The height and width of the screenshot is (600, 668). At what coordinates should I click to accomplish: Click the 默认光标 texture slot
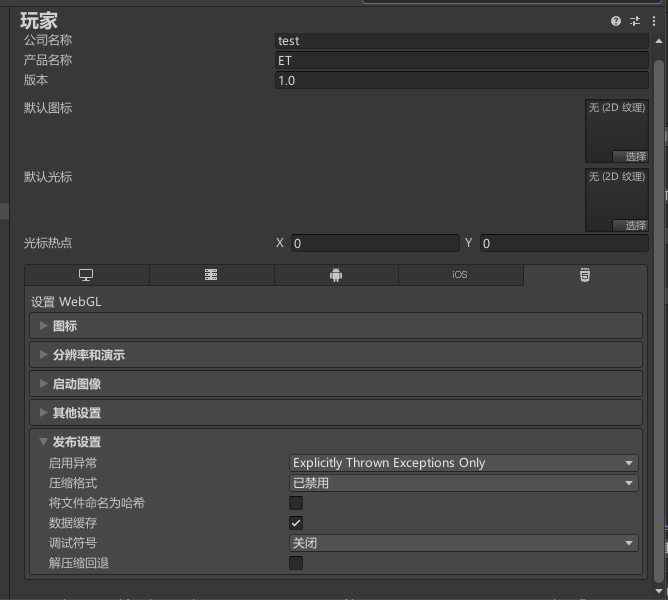click(x=617, y=200)
